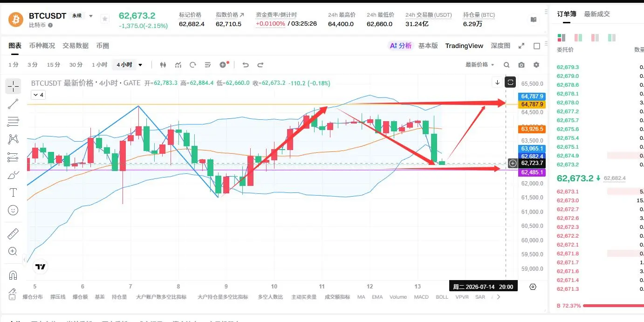
Task: Open the long position projection tool
Action: point(14,157)
